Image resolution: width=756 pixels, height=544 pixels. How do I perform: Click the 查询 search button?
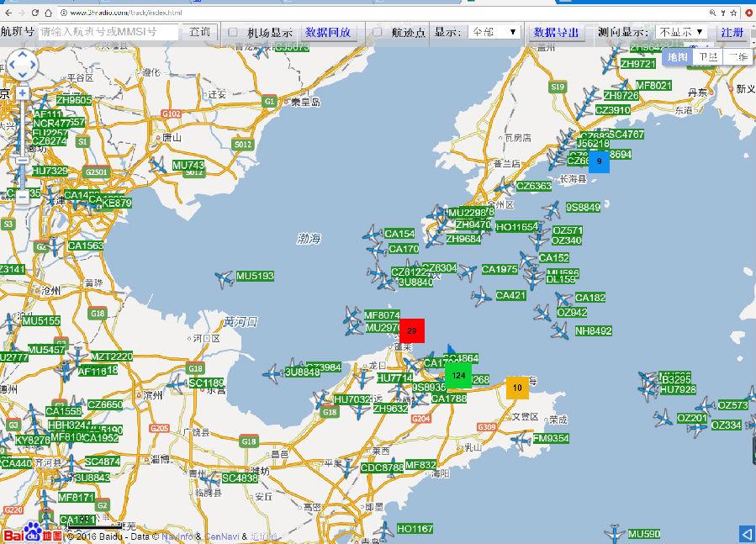[199, 32]
